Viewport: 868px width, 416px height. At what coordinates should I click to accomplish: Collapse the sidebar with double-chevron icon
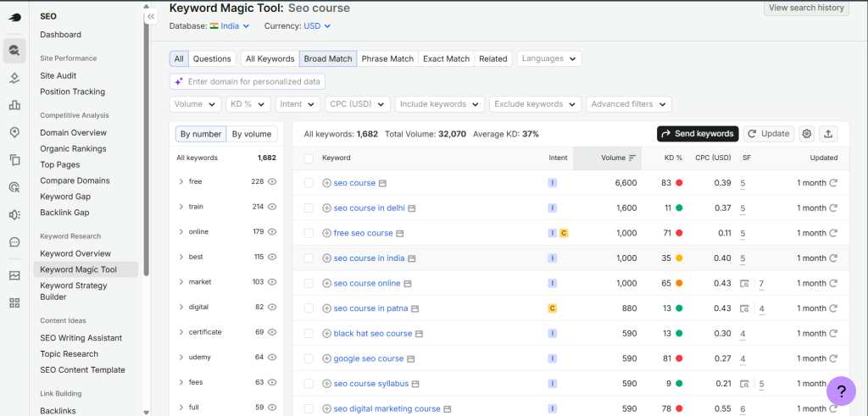pyautogui.click(x=151, y=17)
